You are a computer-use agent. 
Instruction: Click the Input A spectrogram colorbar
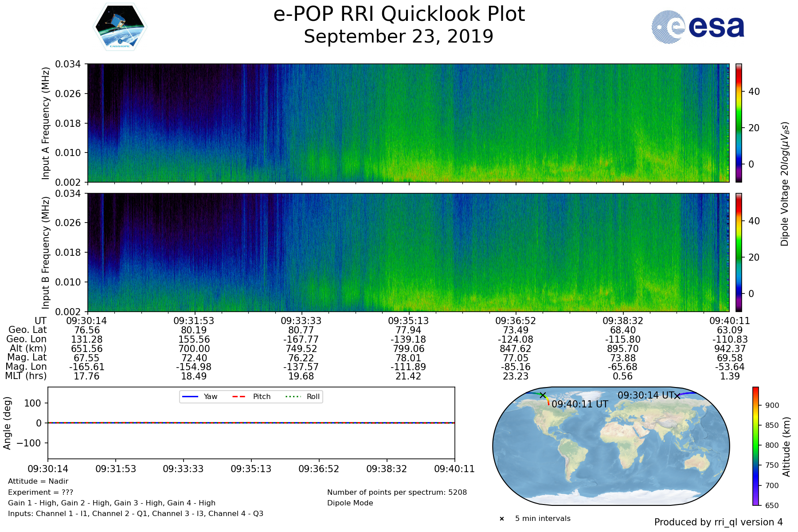(x=739, y=123)
